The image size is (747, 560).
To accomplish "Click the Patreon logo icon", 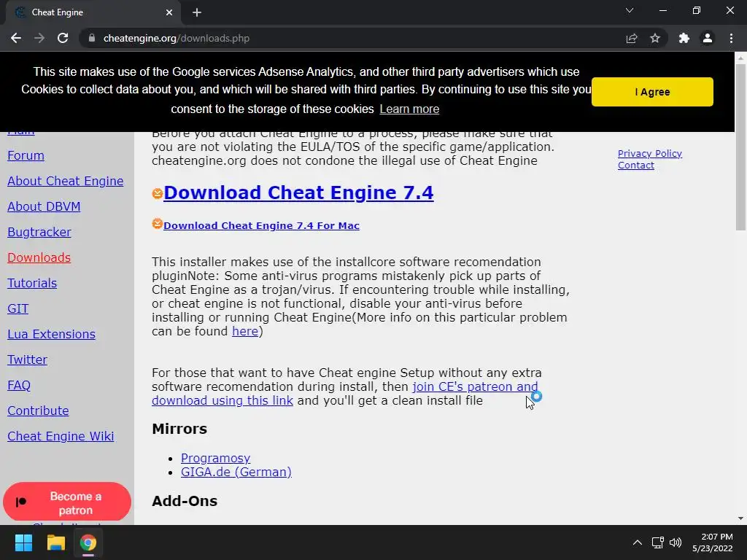I will point(21,502).
